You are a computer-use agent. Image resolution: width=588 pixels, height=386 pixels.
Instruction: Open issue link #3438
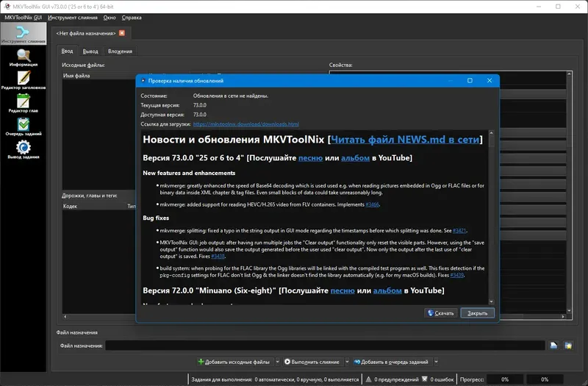(218, 256)
